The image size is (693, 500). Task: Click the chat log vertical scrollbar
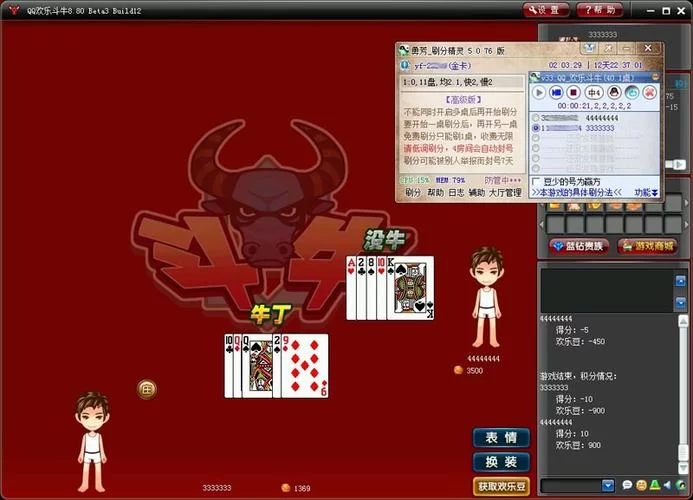click(683, 390)
